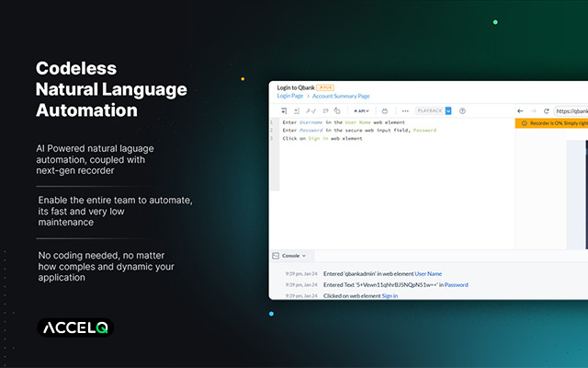Open the API dropdown in the toolbar
Viewport: 588px width, 368px height.
click(362, 110)
